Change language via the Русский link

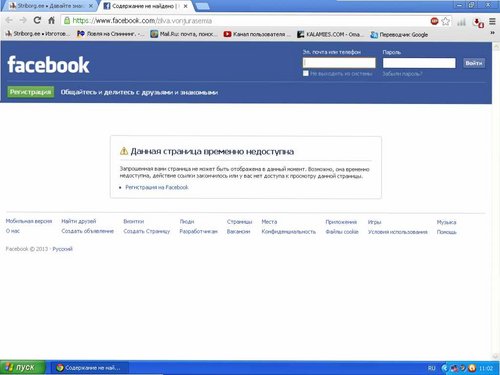[62, 249]
